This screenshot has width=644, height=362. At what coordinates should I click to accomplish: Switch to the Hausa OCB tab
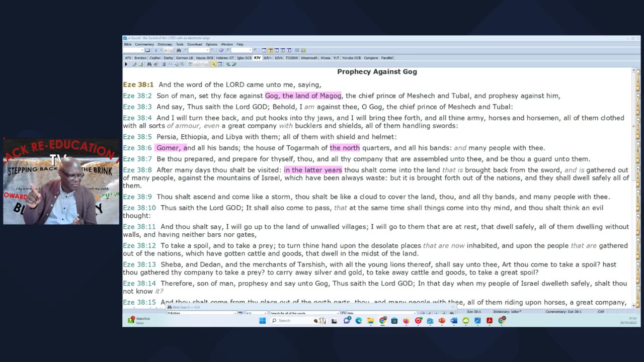click(204, 58)
